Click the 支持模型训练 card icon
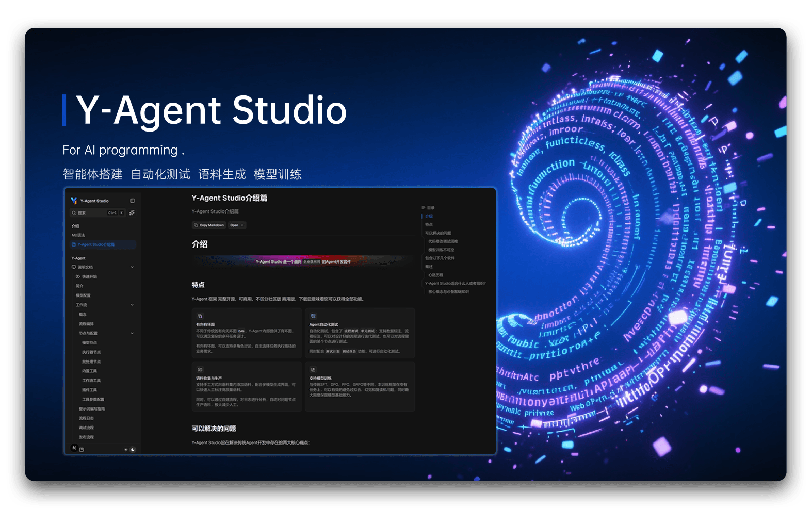 pyautogui.click(x=313, y=369)
